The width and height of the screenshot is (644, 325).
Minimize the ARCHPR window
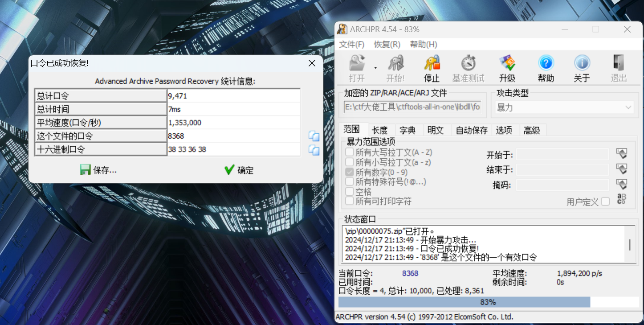[x=565, y=29]
